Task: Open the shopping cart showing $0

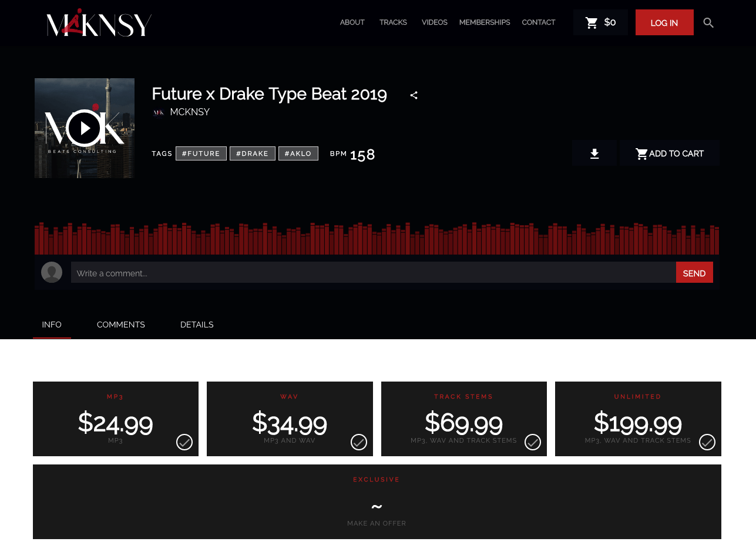Action: pyautogui.click(x=600, y=22)
